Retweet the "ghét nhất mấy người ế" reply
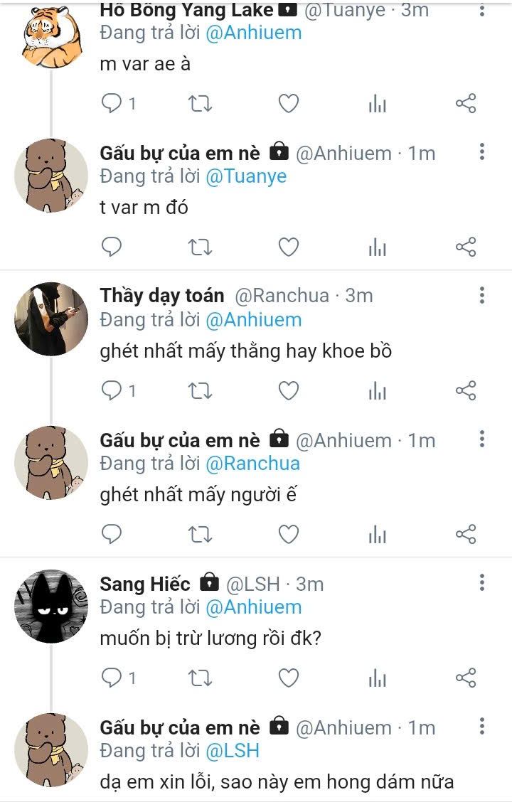 (200, 534)
